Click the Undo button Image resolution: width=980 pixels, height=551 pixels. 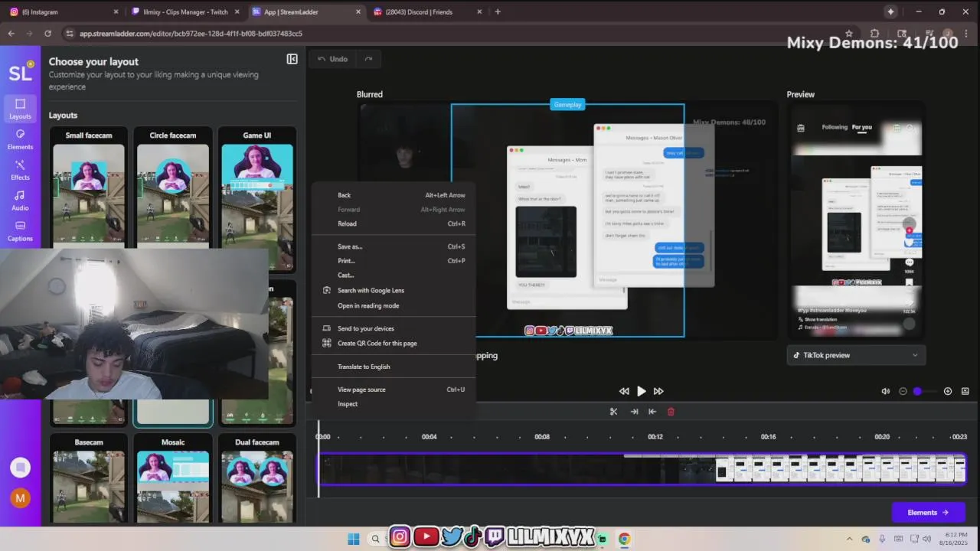pyautogui.click(x=333, y=59)
